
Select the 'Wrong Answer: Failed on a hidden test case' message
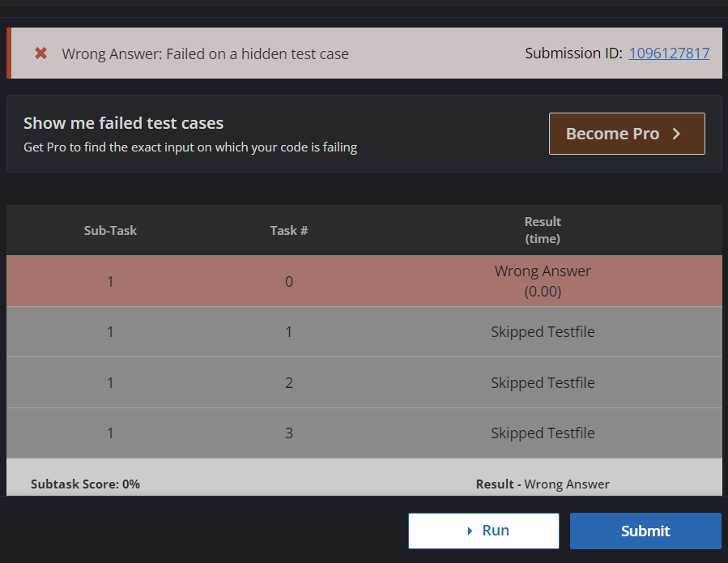pos(205,54)
